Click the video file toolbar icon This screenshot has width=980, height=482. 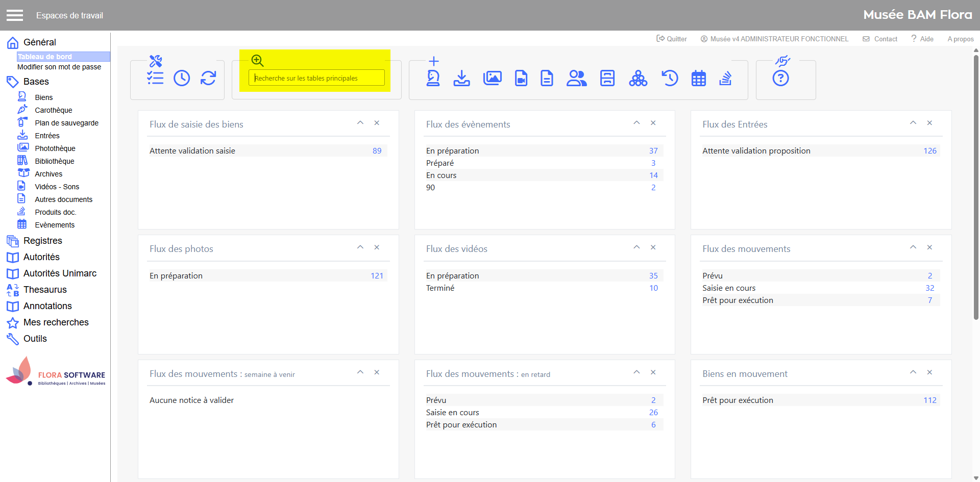point(521,78)
